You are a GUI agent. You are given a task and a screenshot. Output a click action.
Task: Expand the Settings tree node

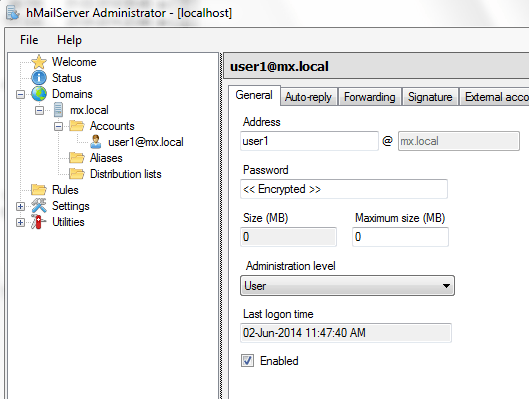coord(20,206)
